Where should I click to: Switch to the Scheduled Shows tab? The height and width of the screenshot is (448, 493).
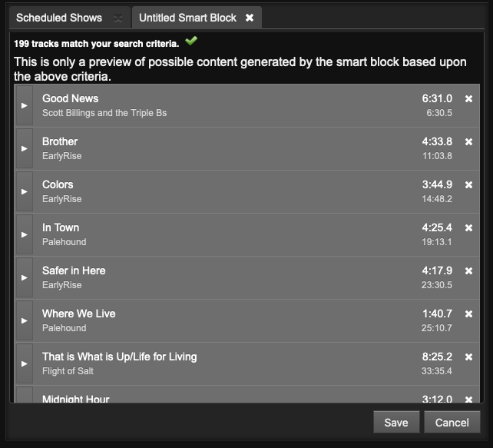point(59,18)
